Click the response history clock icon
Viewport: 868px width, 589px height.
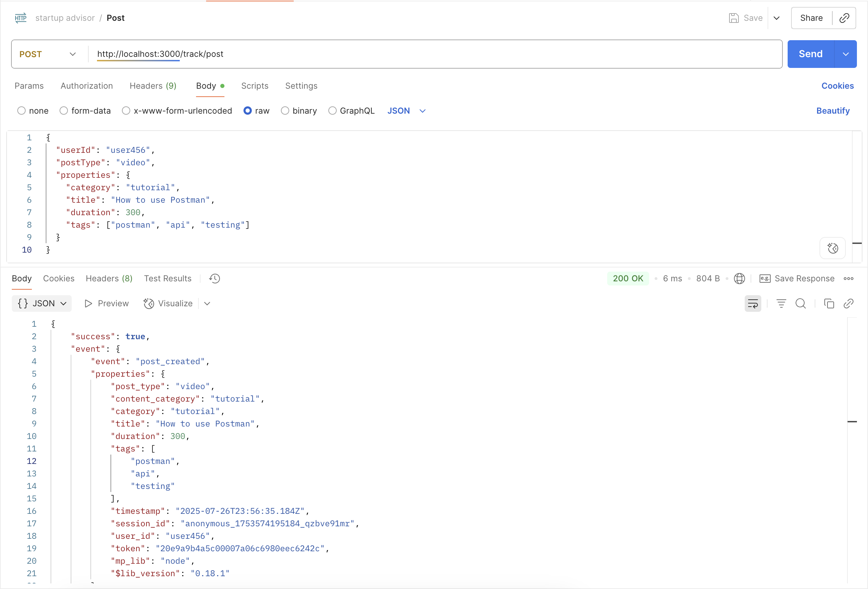click(x=214, y=279)
